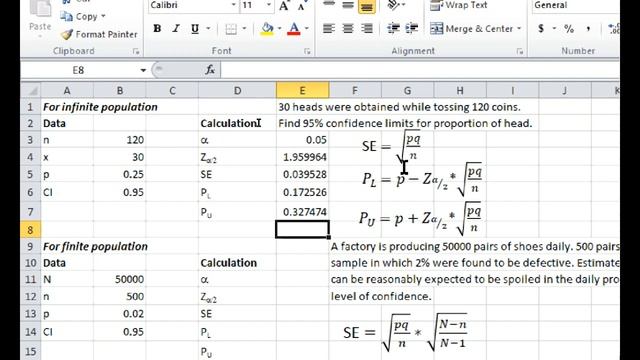Select Calculation cell in row 10
This screenshot has height=360, width=640.
point(237,263)
